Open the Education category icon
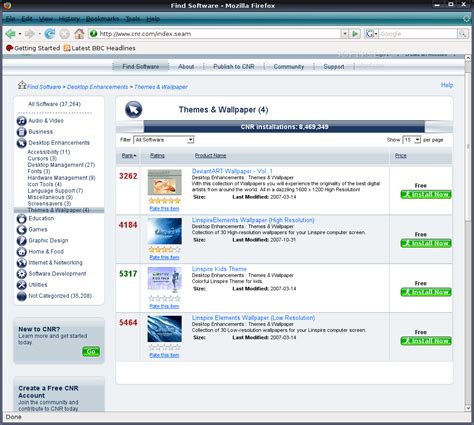Screen dimensions: 474x425 click(22, 218)
